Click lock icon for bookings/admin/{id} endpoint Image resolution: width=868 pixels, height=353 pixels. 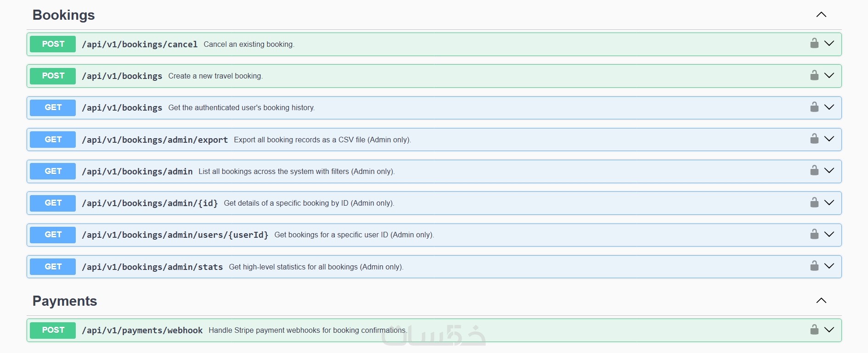click(x=814, y=203)
